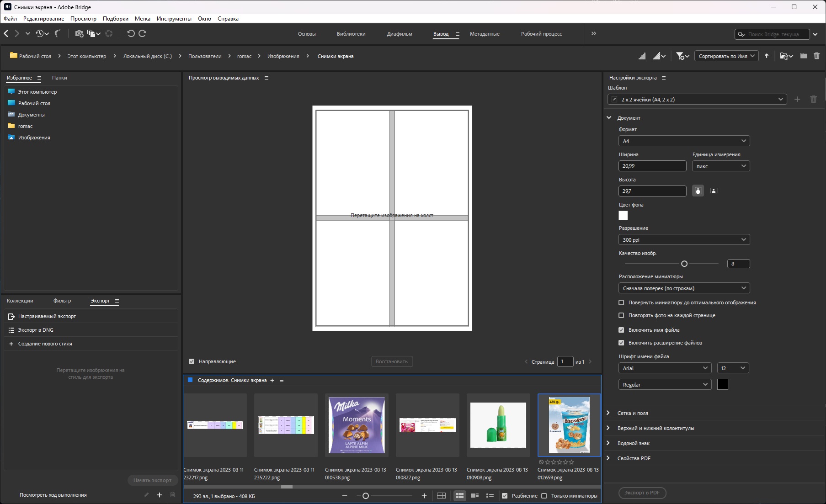Switch to the Метаданные workspace tab

(x=485, y=34)
